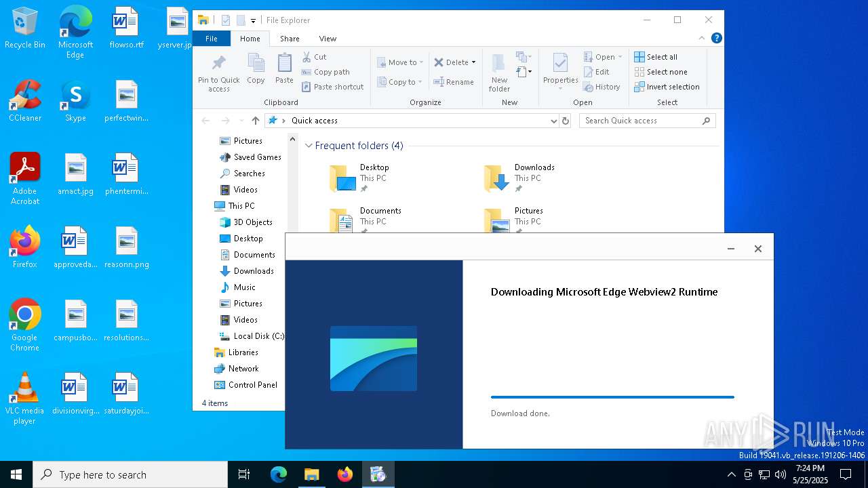Select Local Disk (C:) in tree
868x488 pixels.
[252, 336]
